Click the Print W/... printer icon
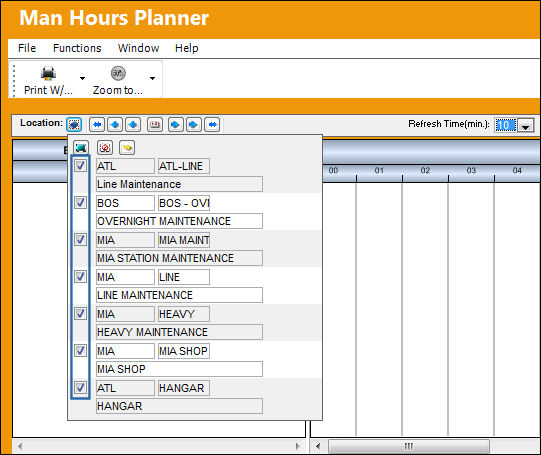This screenshot has width=541, height=455. [x=48, y=73]
